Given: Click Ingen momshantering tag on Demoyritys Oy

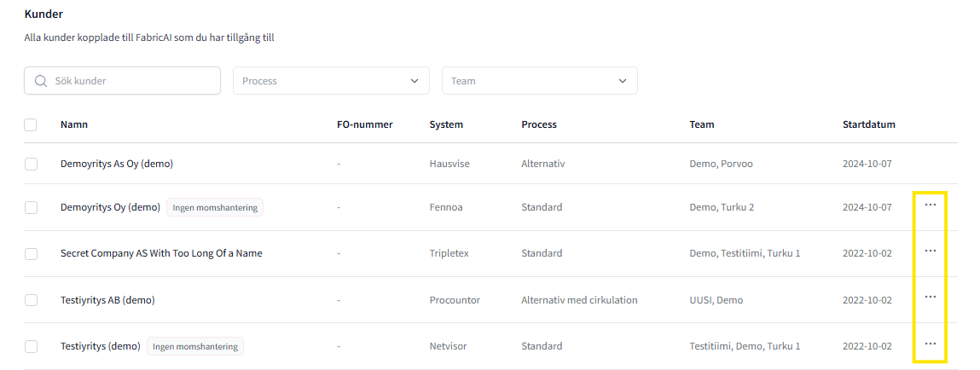Looking at the screenshot, I should 215,207.
